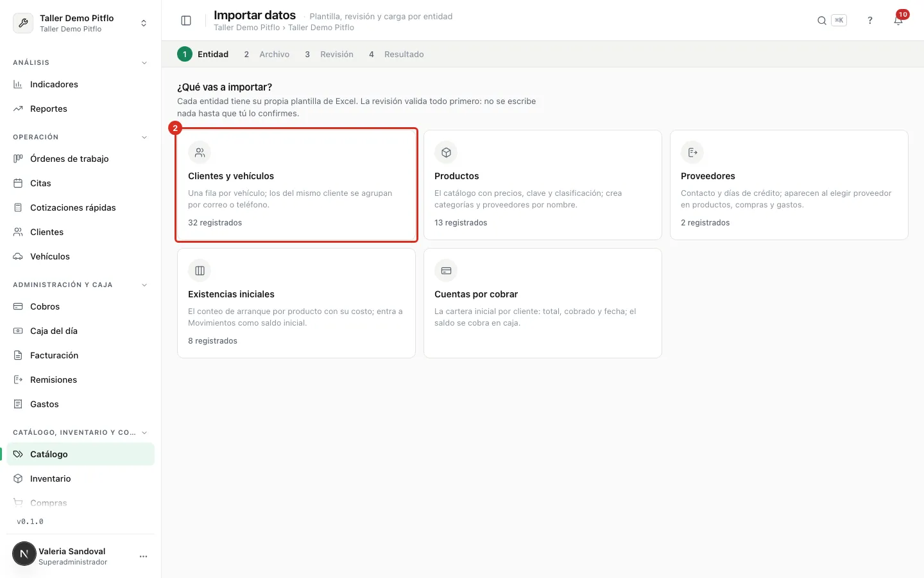
Task: Click the Catálogo tag icon
Action: coord(18,454)
